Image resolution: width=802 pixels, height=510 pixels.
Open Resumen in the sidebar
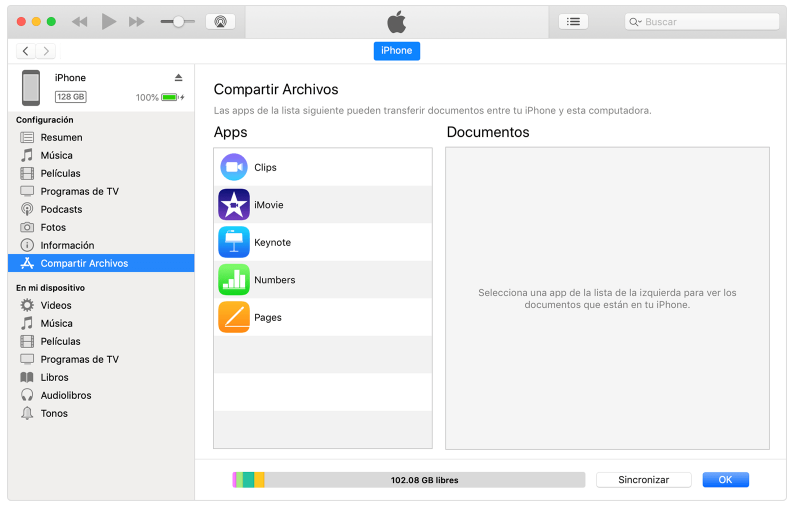pyautogui.click(x=61, y=138)
